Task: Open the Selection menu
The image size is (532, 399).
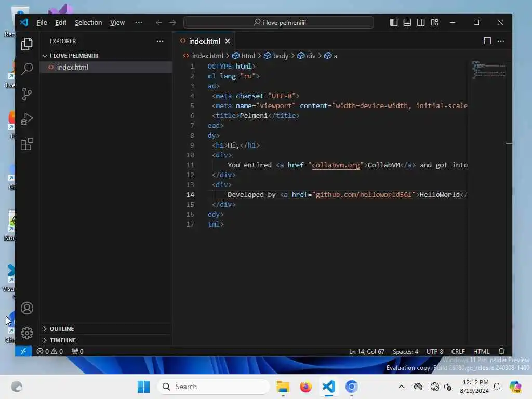Action: (88, 22)
